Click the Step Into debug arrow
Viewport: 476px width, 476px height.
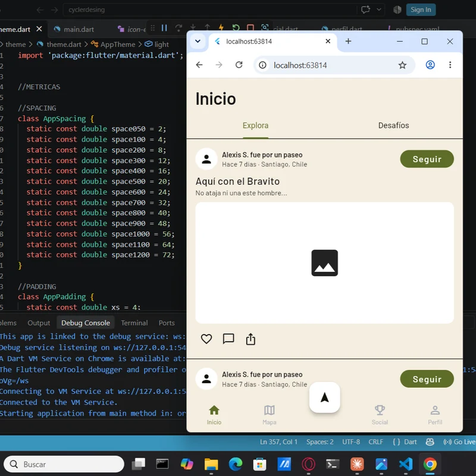[x=193, y=27]
